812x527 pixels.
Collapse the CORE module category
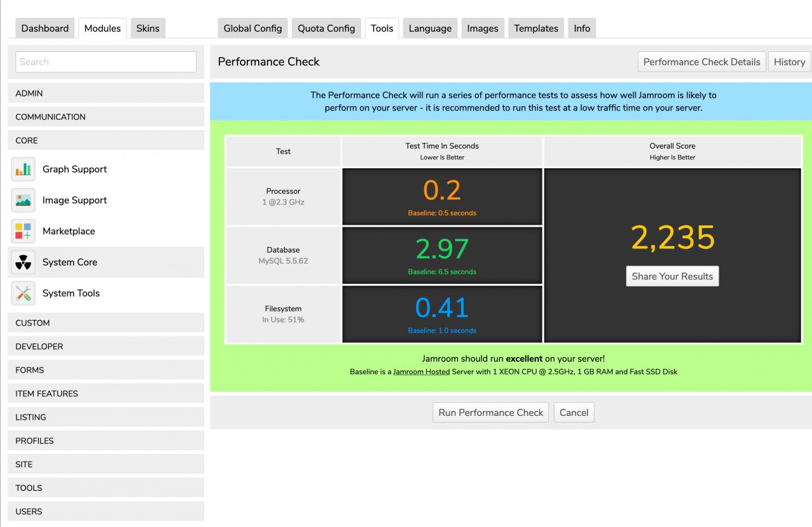coord(105,140)
